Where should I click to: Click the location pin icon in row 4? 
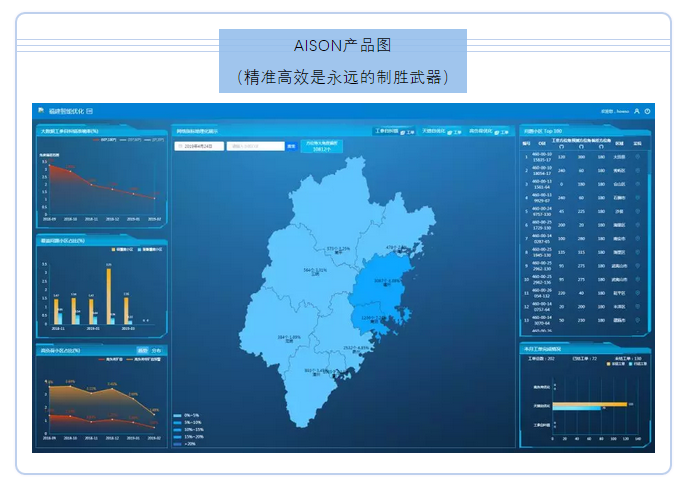(x=638, y=198)
